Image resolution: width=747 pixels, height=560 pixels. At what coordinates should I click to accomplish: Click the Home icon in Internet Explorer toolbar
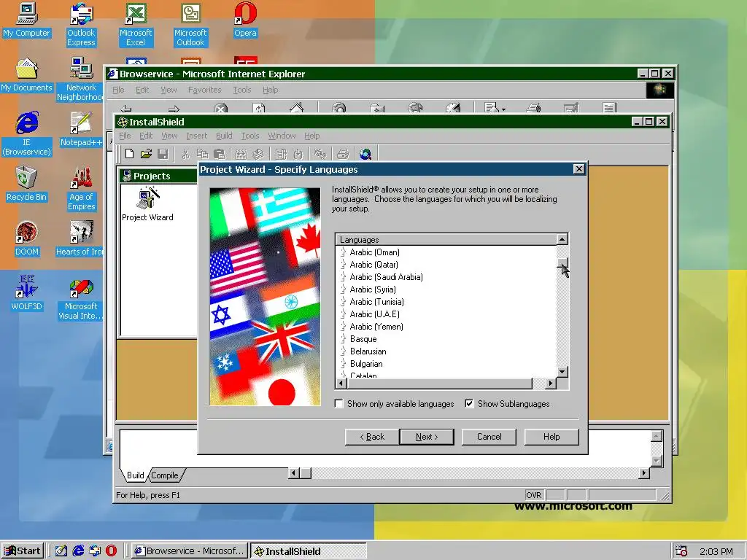(x=296, y=107)
